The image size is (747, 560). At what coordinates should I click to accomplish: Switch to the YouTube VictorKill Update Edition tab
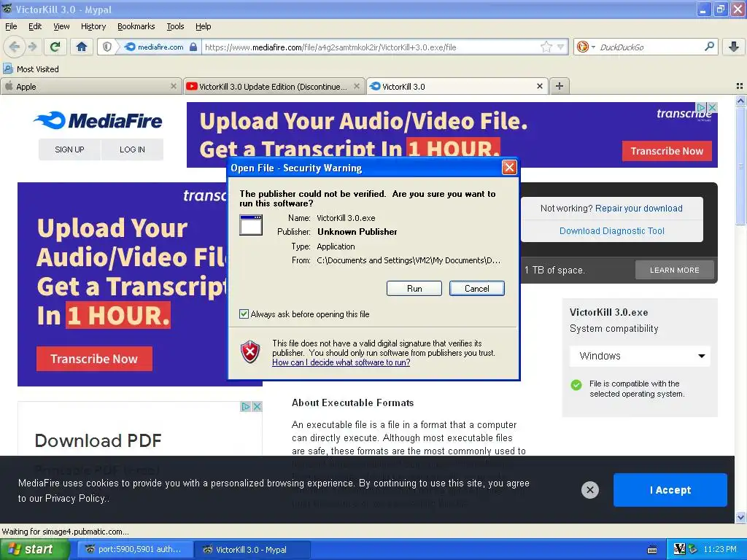tap(274, 86)
